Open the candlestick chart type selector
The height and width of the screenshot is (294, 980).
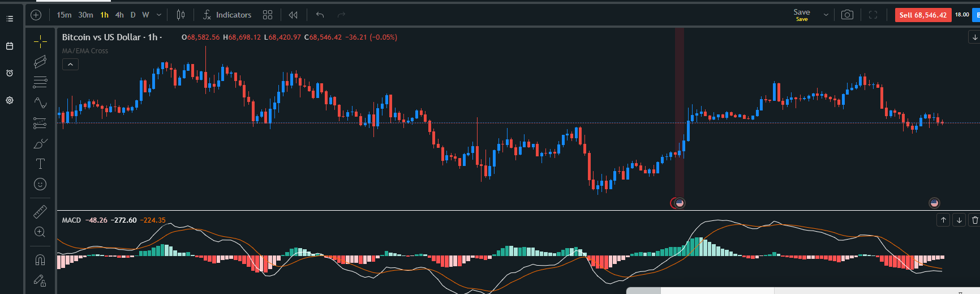[180, 15]
